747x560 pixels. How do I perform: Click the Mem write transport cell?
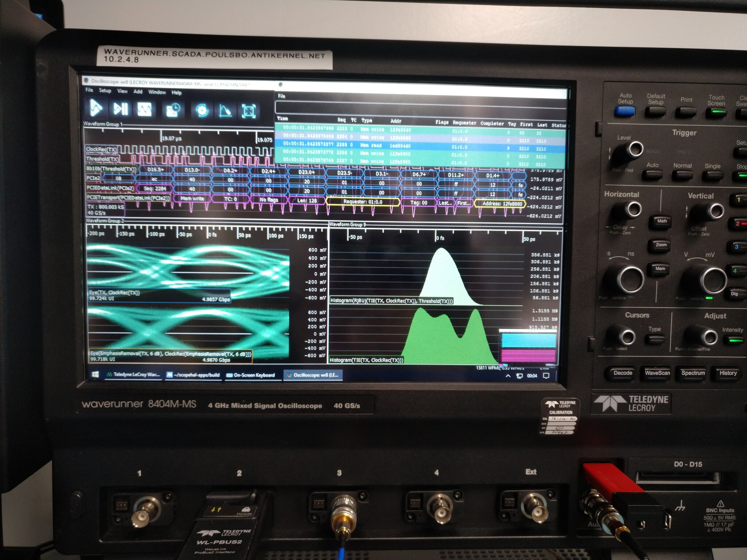click(x=192, y=199)
